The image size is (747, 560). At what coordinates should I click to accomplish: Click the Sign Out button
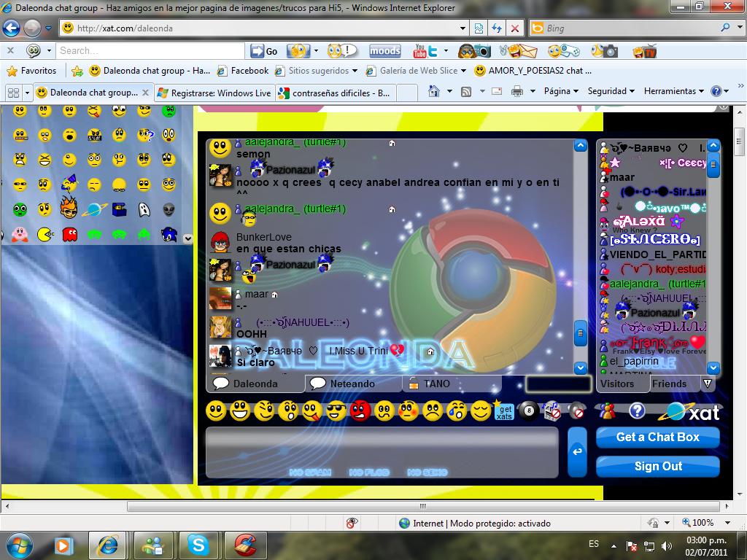[657, 466]
